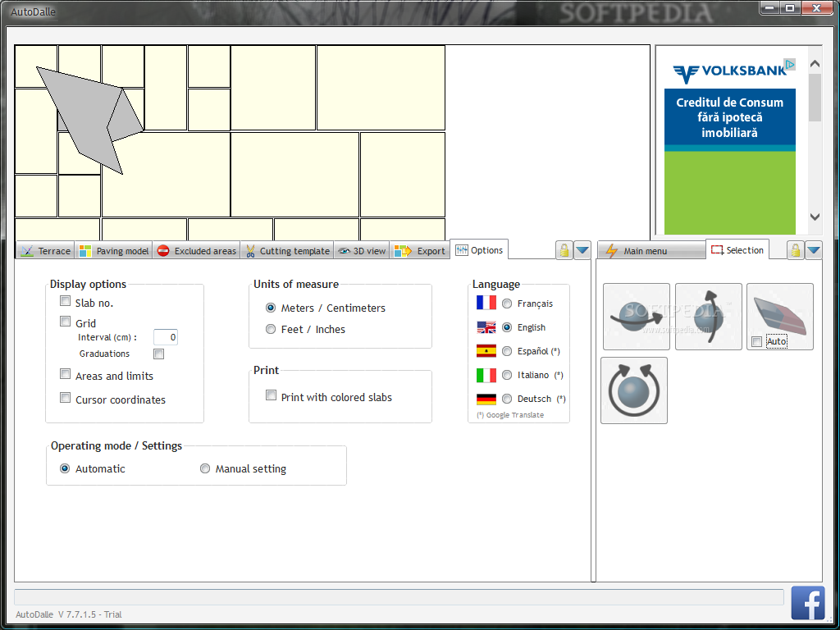Image resolution: width=840 pixels, height=630 pixels.
Task: Enable the Auto checkbox under eraser
Action: [756, 342]
